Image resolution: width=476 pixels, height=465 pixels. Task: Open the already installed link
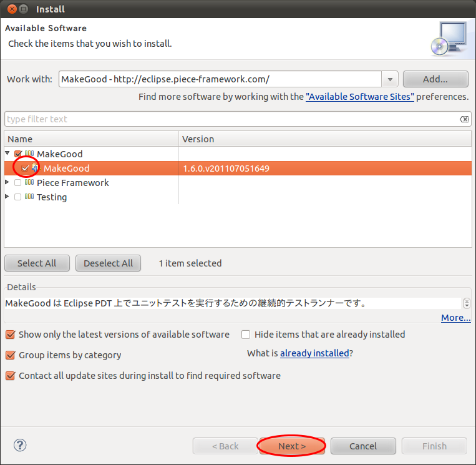point(314,353)
